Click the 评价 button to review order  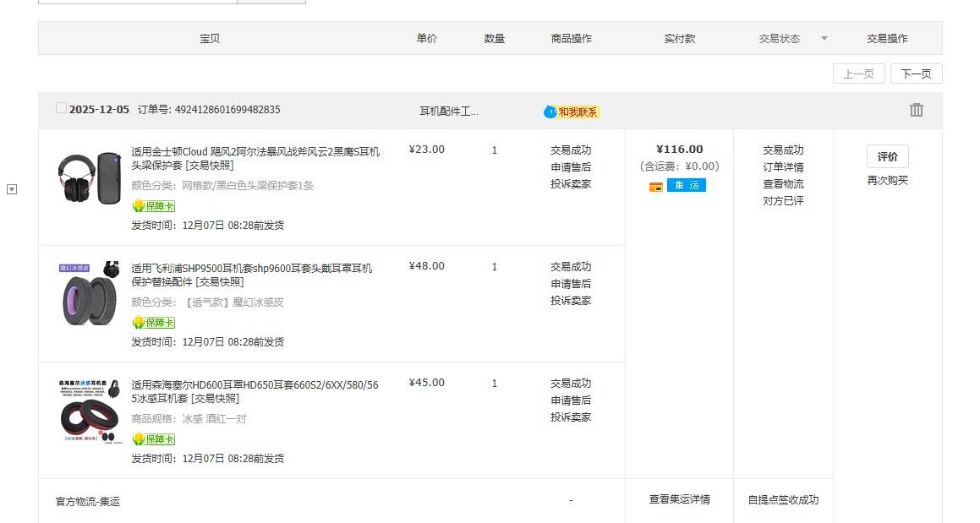887,156
